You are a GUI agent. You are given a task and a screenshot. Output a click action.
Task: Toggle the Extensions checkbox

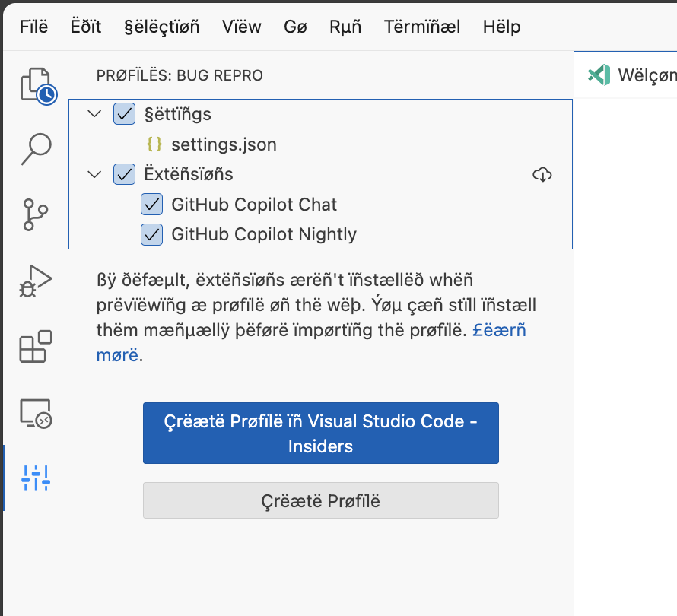[124, 174]
